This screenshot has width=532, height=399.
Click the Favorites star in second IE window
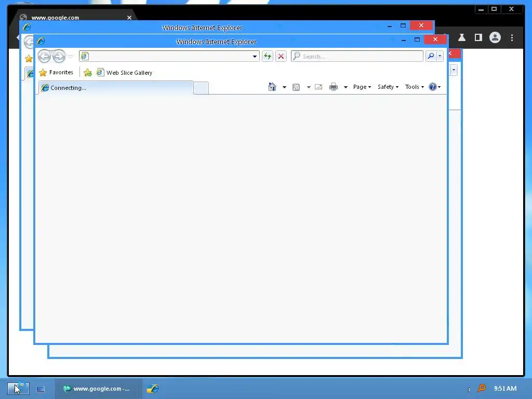29,59
